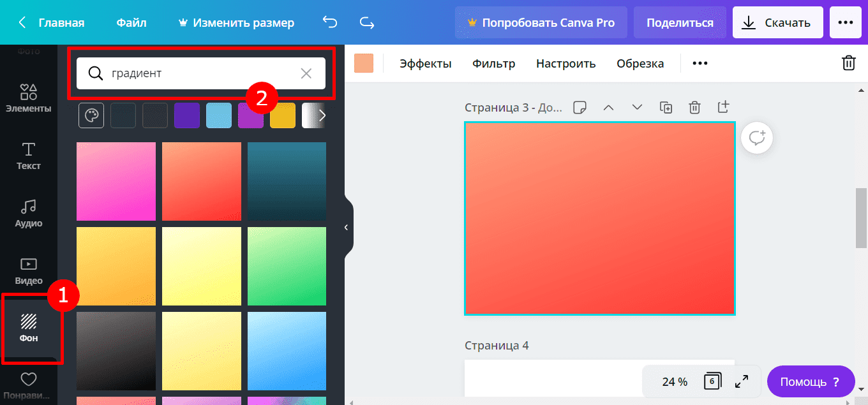Move page 3 down with chevron
868x405 pixels.
pyautogui.click(x=637, y=108)
